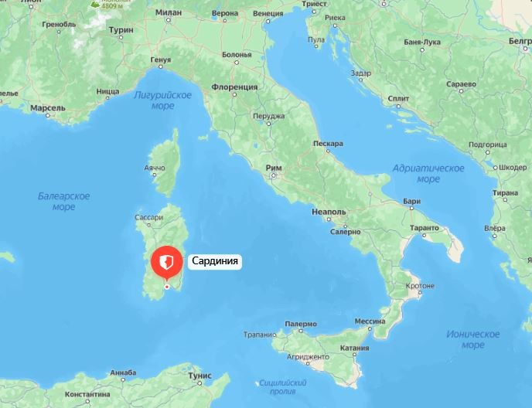Click the Катания city marker
The width and height of the screenshot is (532, 408).
point(355,355)
